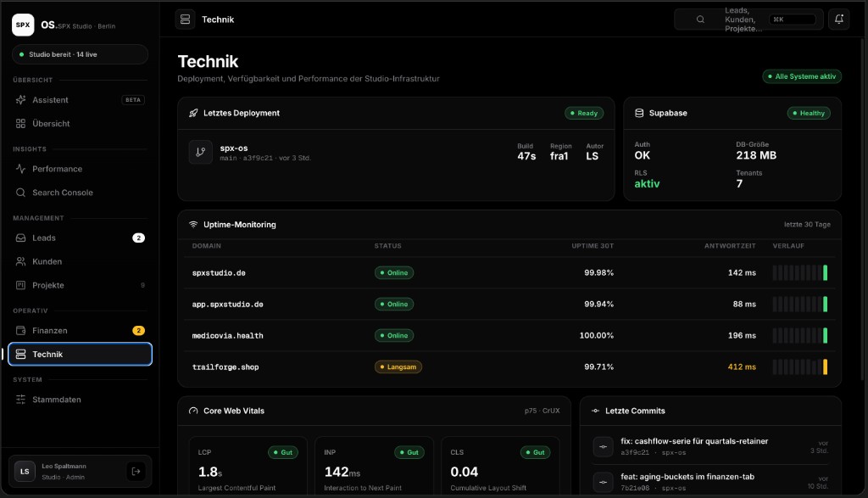Image resolution: width=868 pixels, height=498 pixels.
Task: Click the Projekte board icon
Action: coord(20,285)
